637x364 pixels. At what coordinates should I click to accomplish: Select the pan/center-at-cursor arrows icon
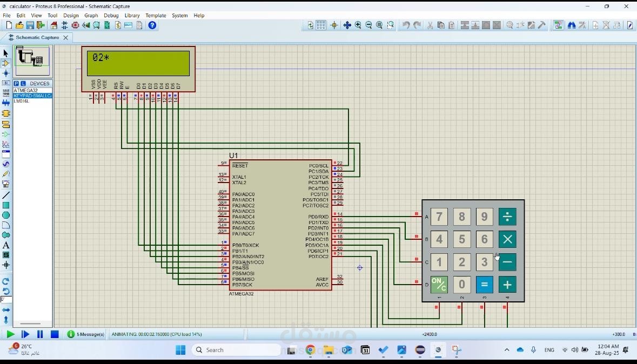(347, 25)
